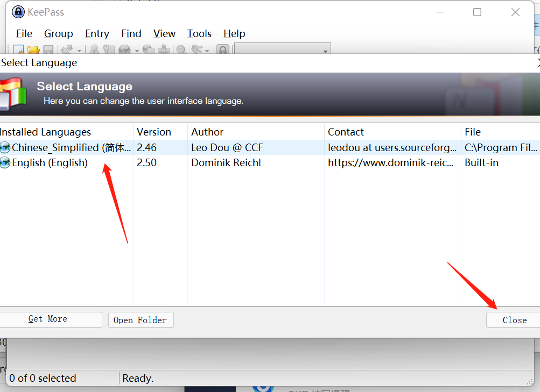Click the New database toolbar icon
Image resolution: width=540 pixels, height=392 pixels.
point(18,49)
